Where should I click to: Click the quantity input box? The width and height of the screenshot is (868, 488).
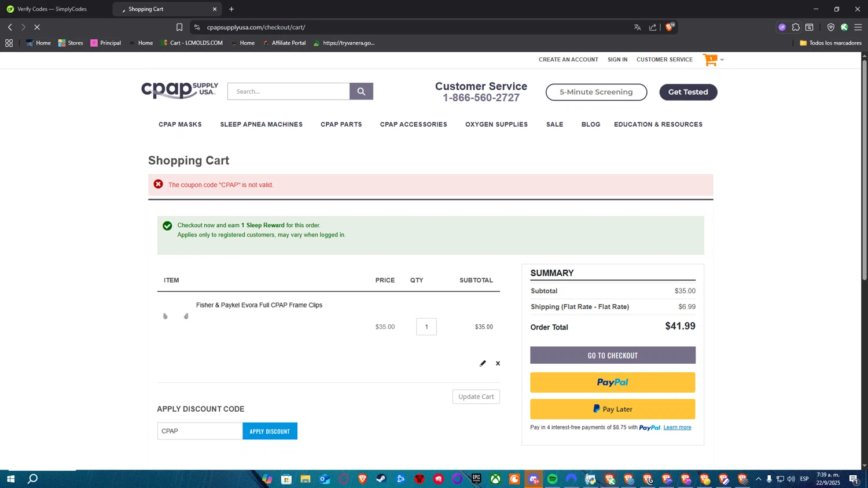[x=426, y=327]
